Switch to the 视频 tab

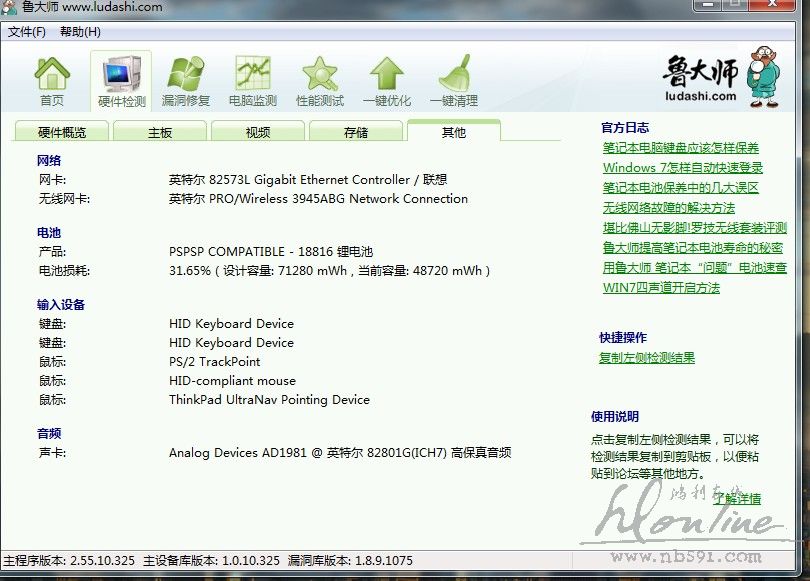pyautogui.click(x=258, y=132)
